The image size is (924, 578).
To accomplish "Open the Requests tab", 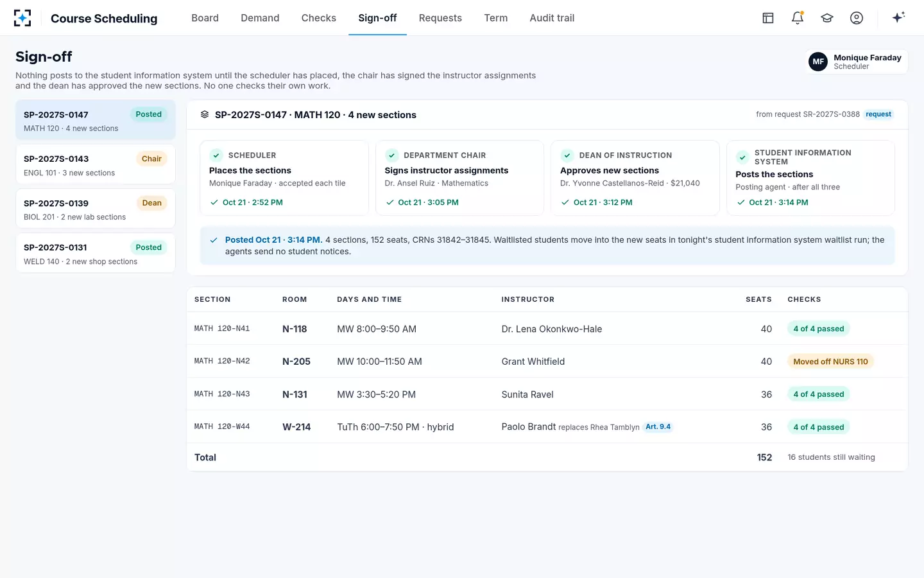I will coord(440,18).
